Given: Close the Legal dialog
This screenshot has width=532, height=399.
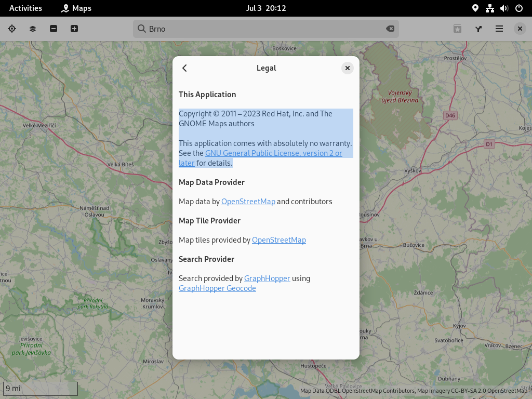Looking at the screenshot, I should point(348,68).
